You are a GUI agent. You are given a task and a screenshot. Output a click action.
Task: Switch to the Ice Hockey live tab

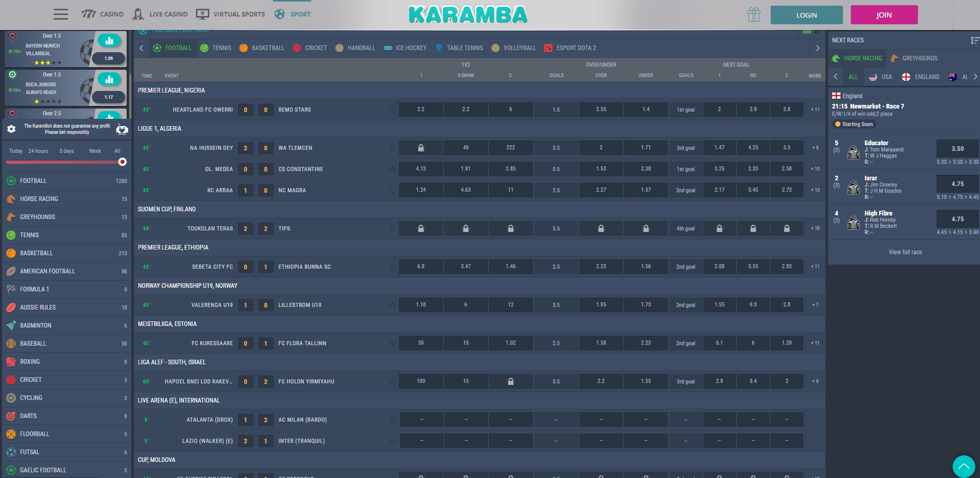pyautogui.click(x=405, y=48)
